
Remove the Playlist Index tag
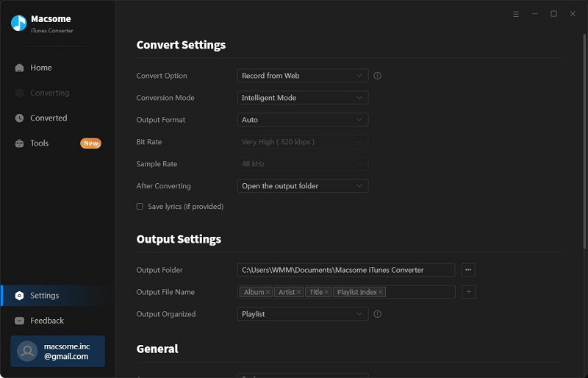[x=381, y=292]
